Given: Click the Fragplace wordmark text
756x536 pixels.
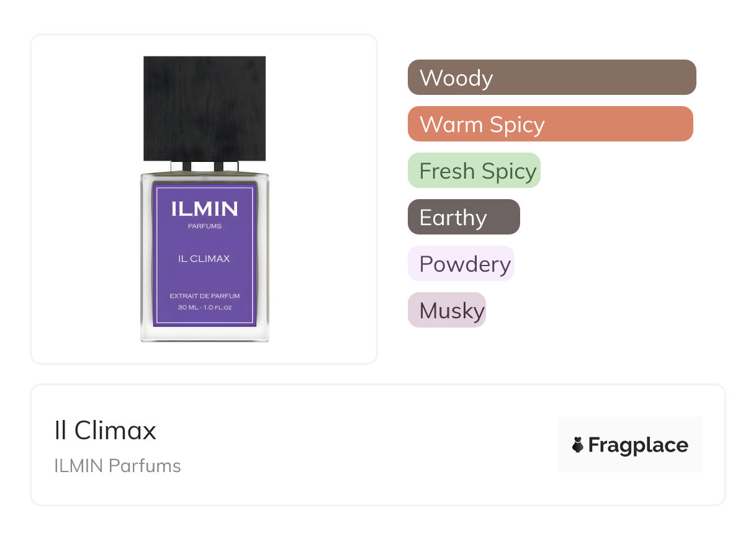Looking at the screenshot, I should pyautogui.click(x=638, y=445).
